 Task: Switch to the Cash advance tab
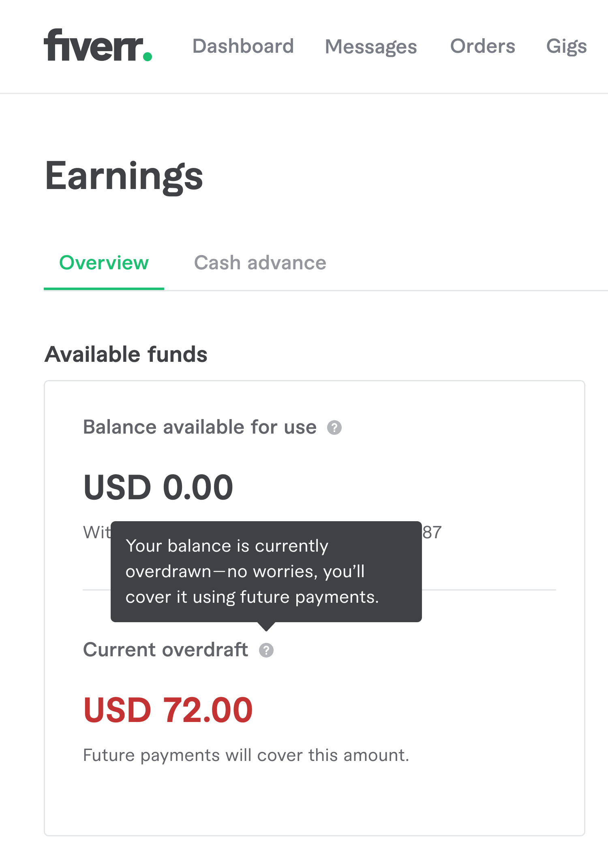click(x=259, y=263)
